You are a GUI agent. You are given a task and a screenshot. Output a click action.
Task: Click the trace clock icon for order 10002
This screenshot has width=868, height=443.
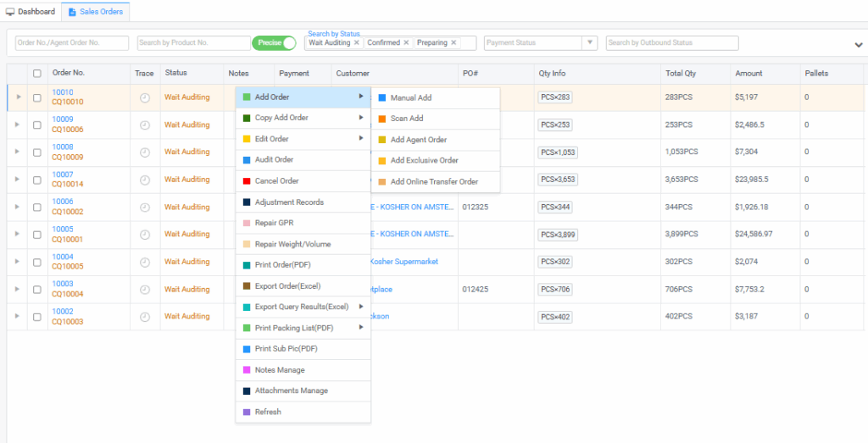click(145, 317)
